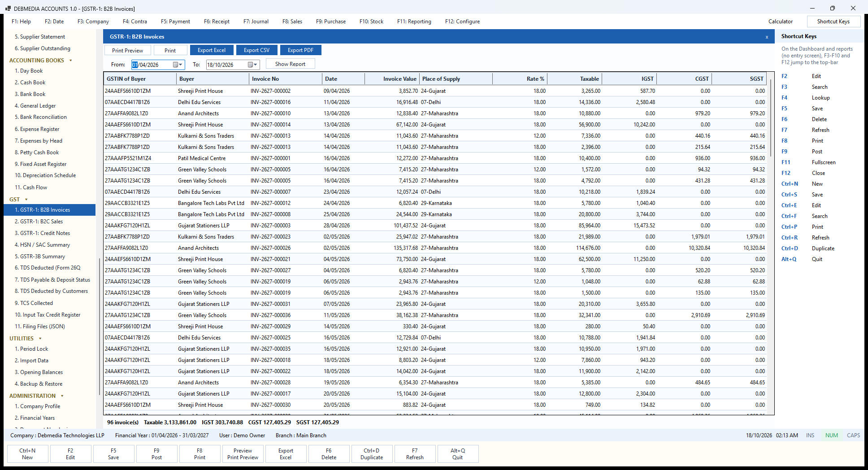Viewport: 868px width, 470px height.
Task: Open the Calculator
Action: tap(781, 22)
